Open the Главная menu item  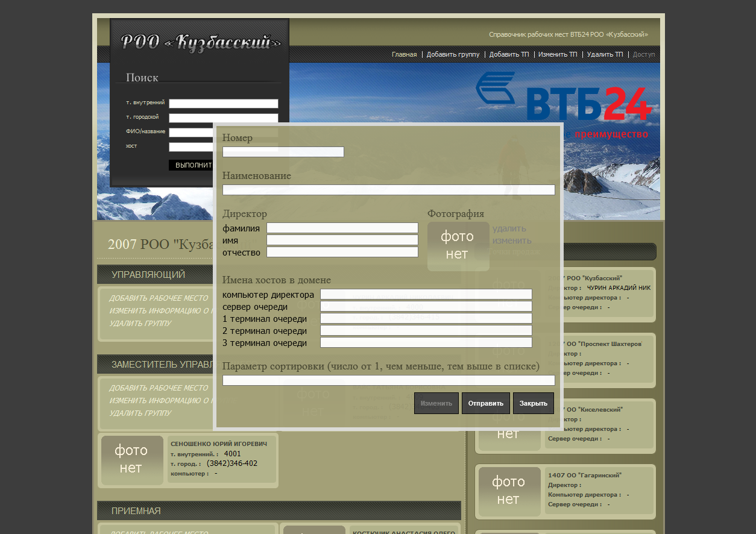[404, 54]
